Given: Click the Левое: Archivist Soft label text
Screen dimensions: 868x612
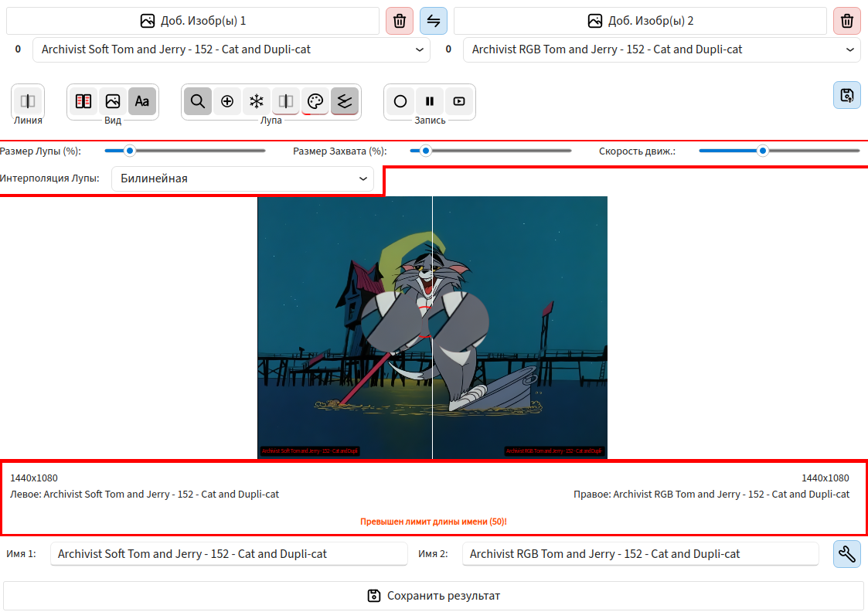Looking at the screenshot, I should 145,494.
